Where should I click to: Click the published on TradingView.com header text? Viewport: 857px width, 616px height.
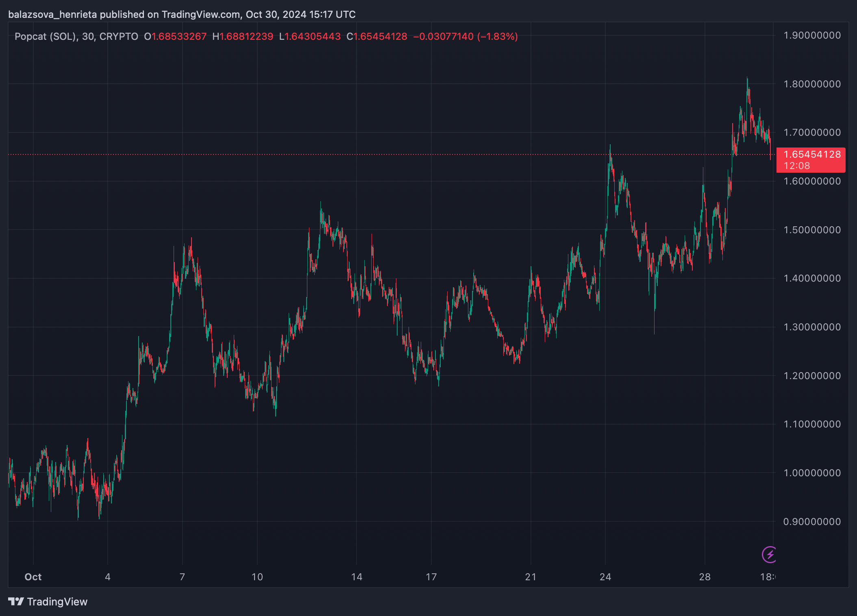pos(171,15)
